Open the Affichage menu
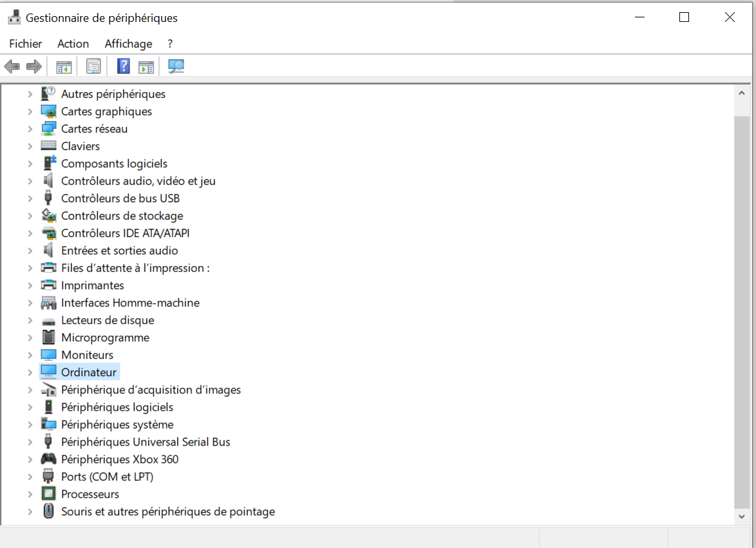756x548 pixels. [128, 44]
